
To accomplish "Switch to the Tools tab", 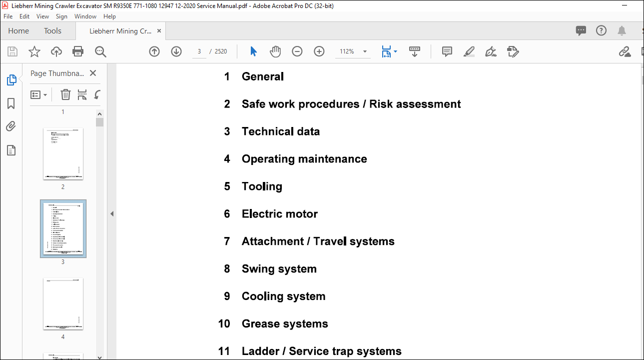I will (x=52, y=31).
